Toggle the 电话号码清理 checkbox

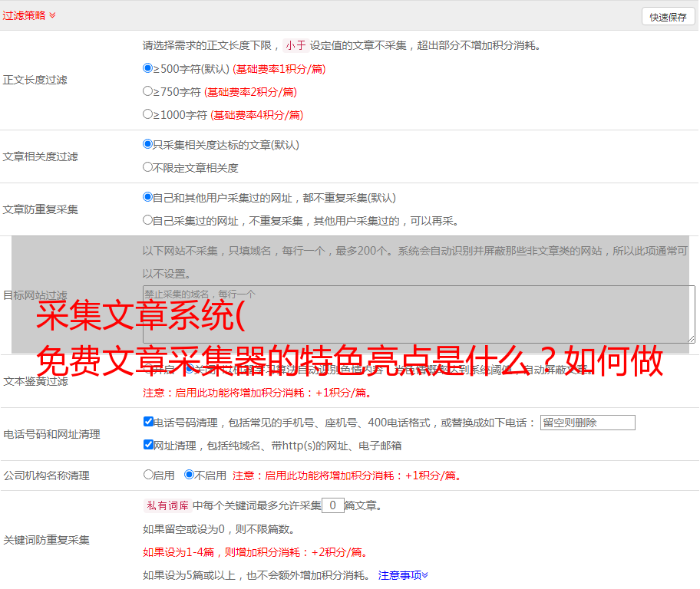tap(148, 422)
